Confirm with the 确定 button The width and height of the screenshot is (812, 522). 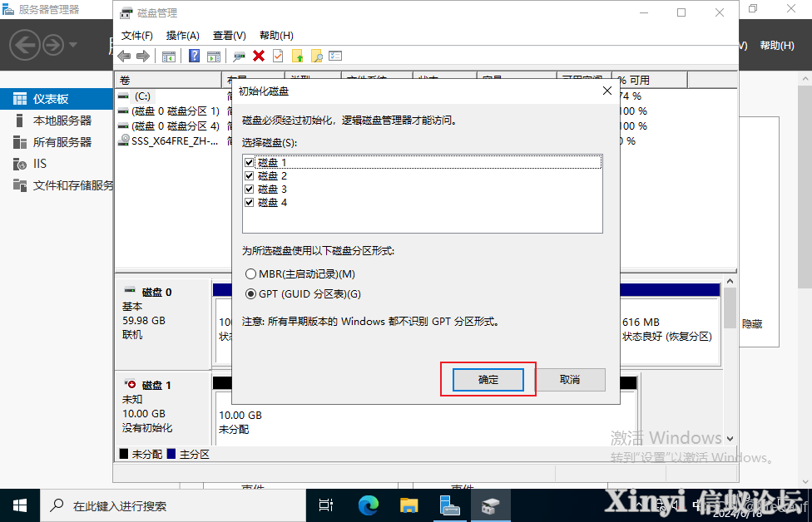488,380
